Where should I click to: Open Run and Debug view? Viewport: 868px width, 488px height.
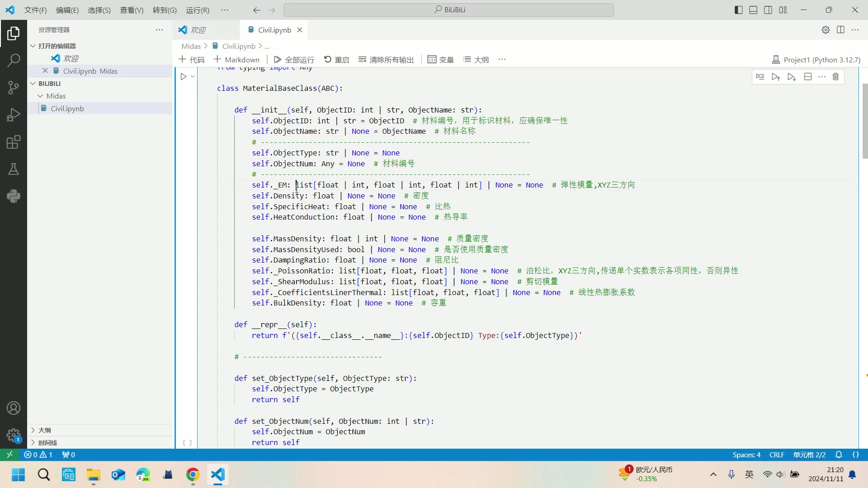(14, 115)
